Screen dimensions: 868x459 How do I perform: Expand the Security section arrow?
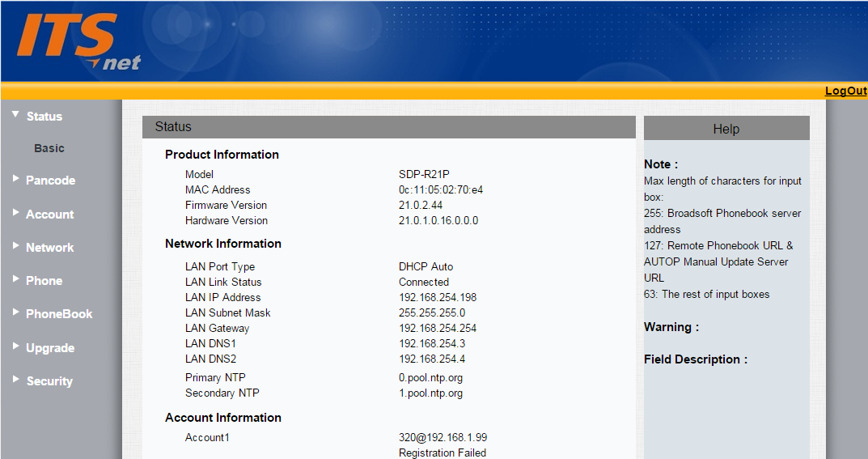pos(15,380)
